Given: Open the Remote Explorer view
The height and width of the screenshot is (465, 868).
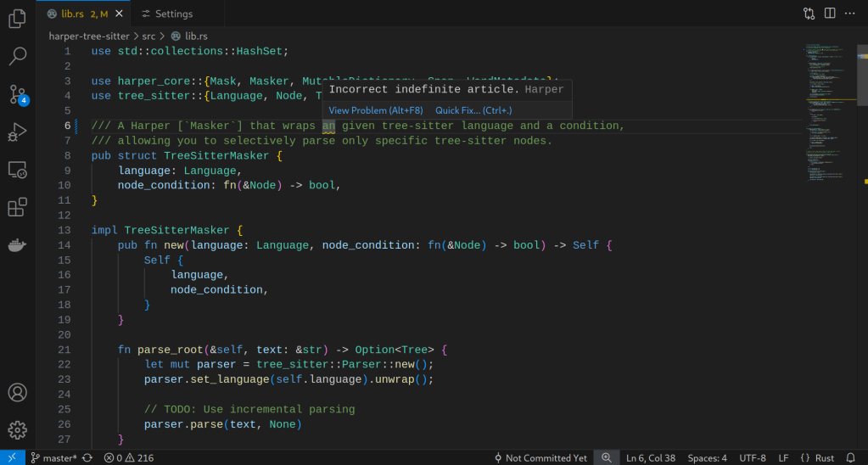Looking at the screenshot, I should coord(17,171).
